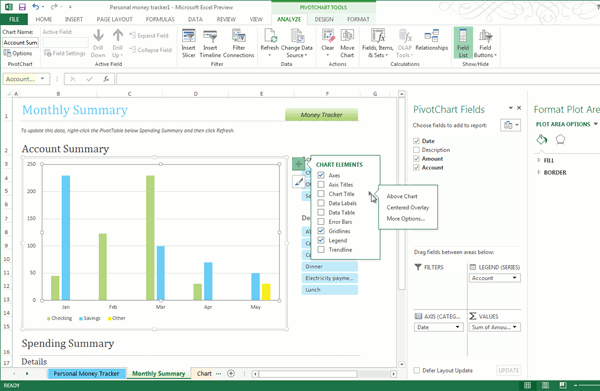Select the Dinner slicer item
600x391 pixels.
coord(329,266)
